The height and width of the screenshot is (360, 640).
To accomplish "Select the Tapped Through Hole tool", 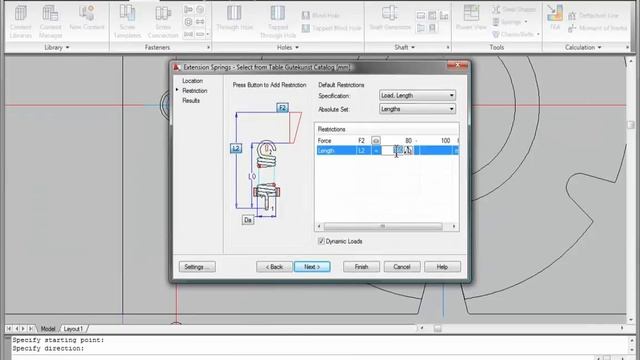I will [278, 22].
